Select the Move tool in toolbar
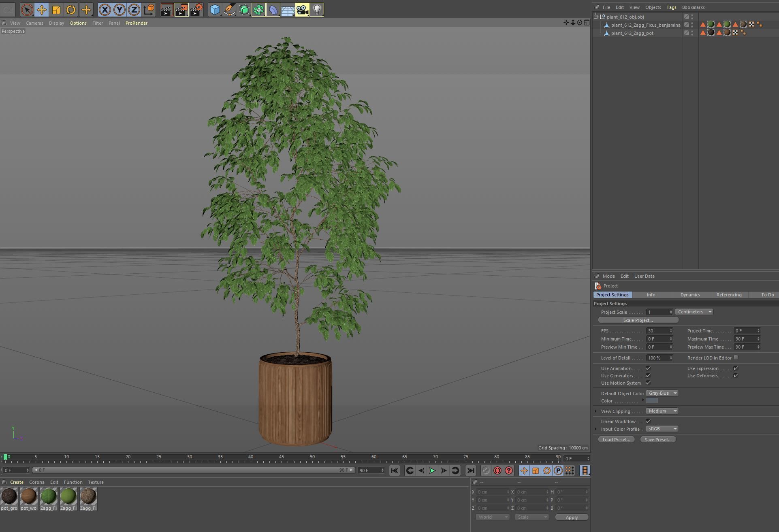 pos(41,10)
